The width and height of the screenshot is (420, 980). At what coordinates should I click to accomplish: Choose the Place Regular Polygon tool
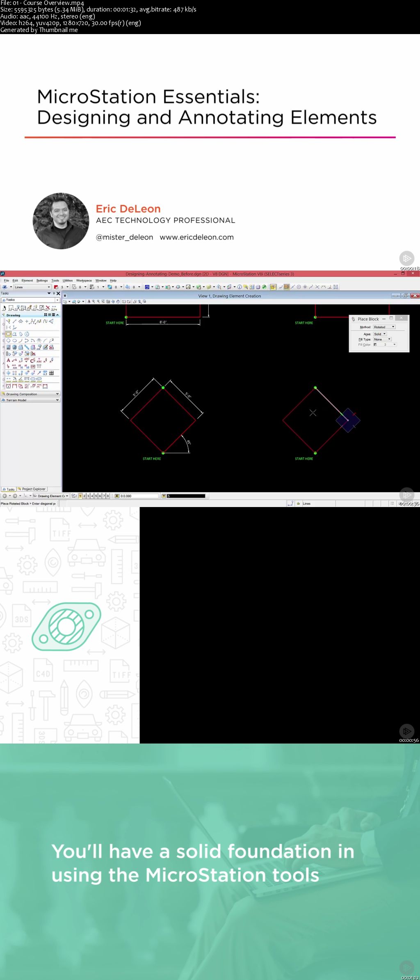pyautogui.click(x=27, y=334)
